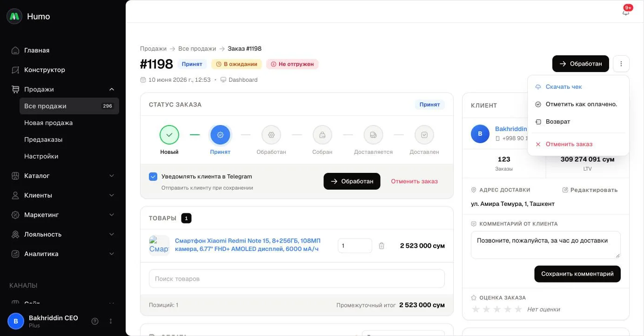
Task: Go to Все продажи in the breadcrumb
Action: (197, 49)
